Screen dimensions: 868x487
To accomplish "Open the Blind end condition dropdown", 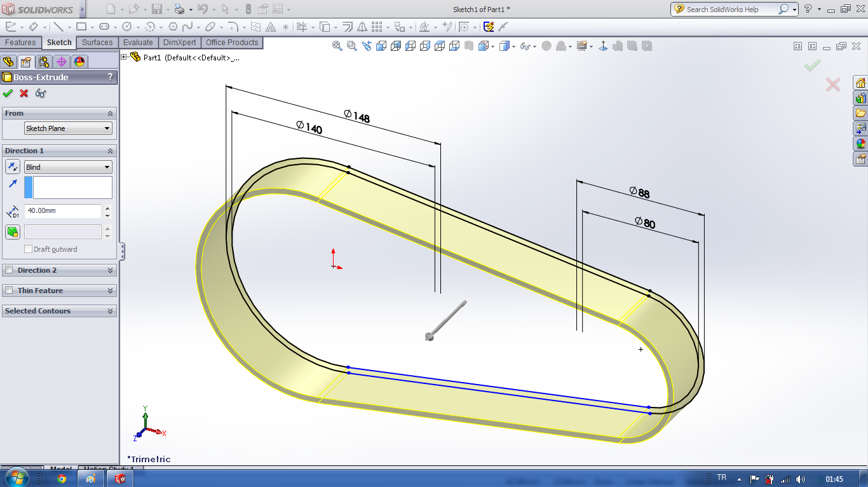I will [x=68, y=167].
